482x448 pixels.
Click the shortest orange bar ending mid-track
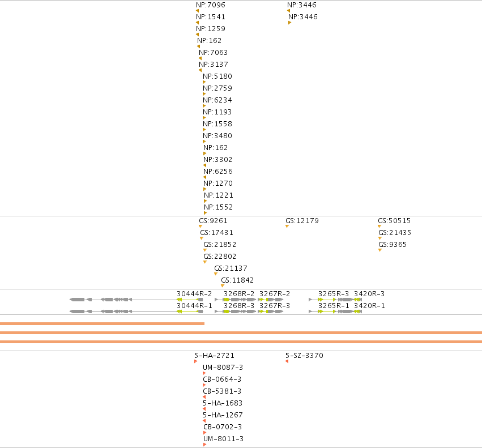(102, 323)
